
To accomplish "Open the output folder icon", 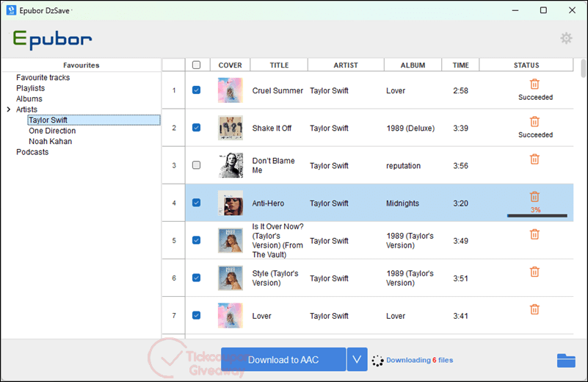I will click(x=566, y=360).
